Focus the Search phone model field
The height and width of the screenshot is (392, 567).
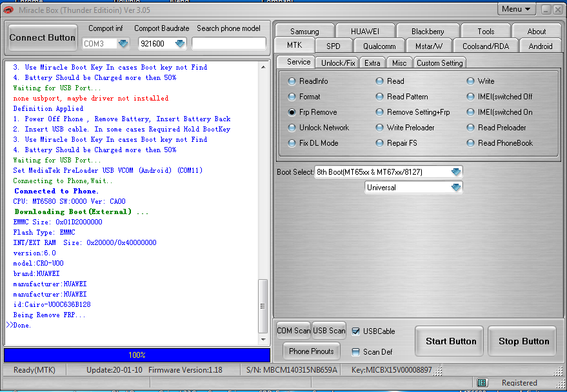228,44
